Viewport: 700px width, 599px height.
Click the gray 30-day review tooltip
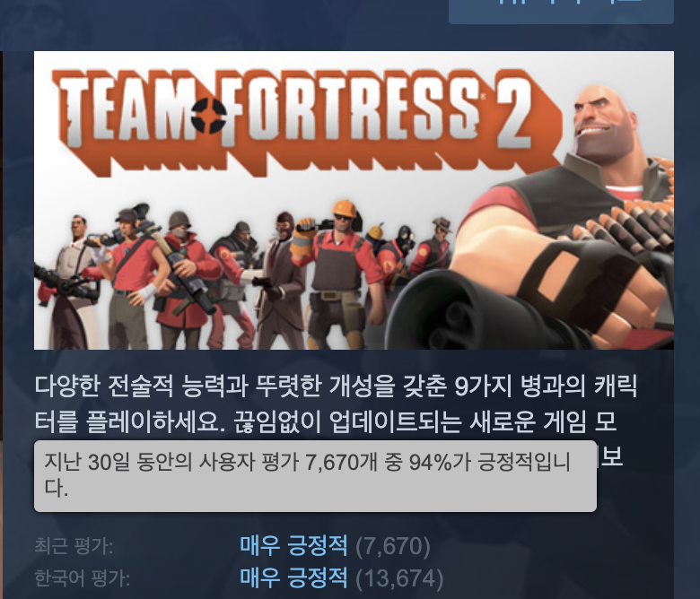[x=315, y=476]
